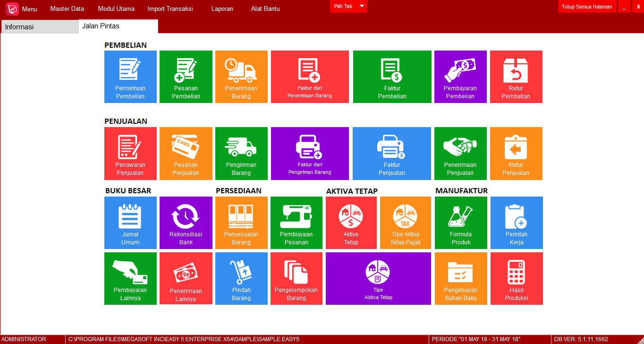The width and height of the screenshot is (644, 344).
Task: Open the Formula Produk flask icon
Action: point(460,217)
